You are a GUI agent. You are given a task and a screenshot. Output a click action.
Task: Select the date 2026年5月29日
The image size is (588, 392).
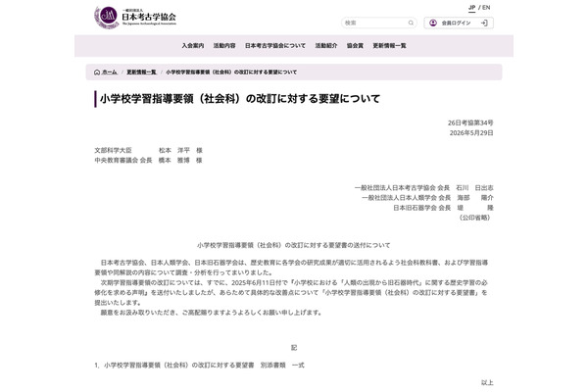point(471,133)
